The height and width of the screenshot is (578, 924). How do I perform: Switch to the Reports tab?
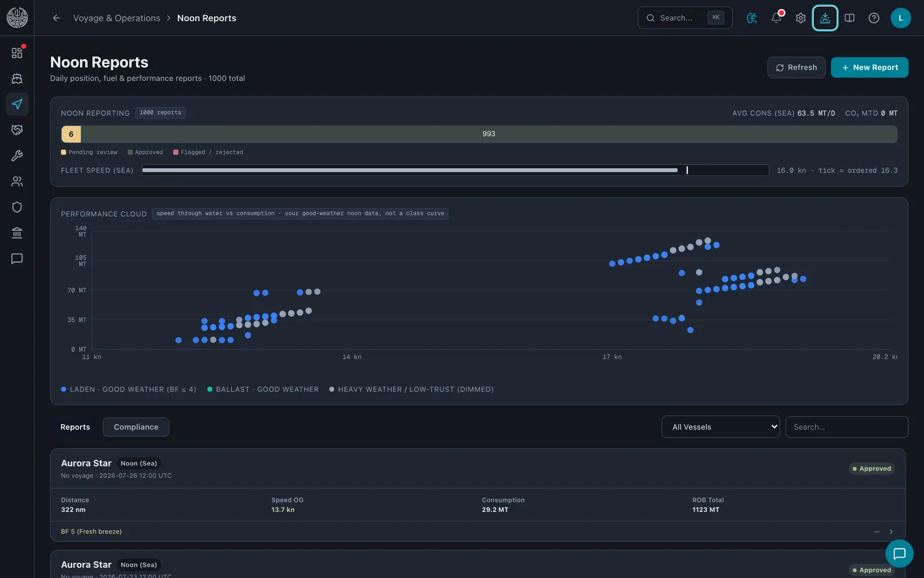(75, 427)
